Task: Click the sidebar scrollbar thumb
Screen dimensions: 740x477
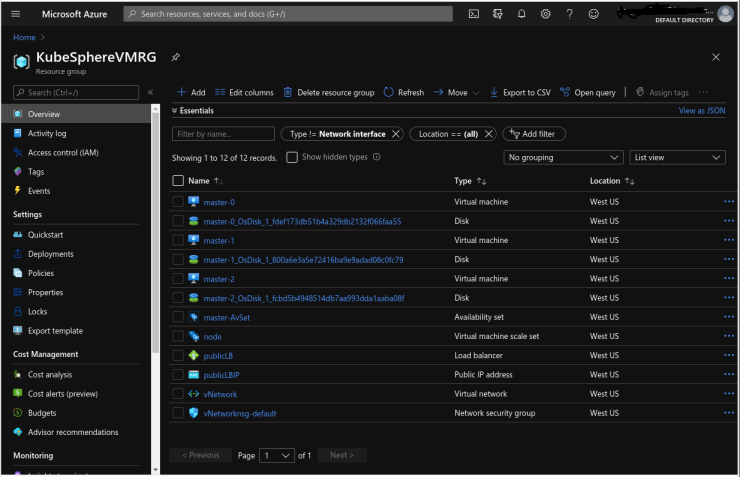Action: coord(155,233)
